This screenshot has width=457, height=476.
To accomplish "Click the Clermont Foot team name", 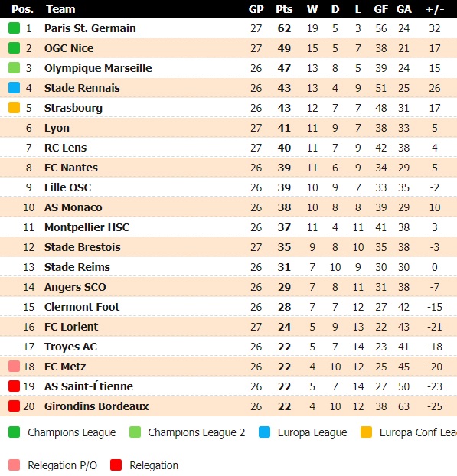I will tap(82, 307).
